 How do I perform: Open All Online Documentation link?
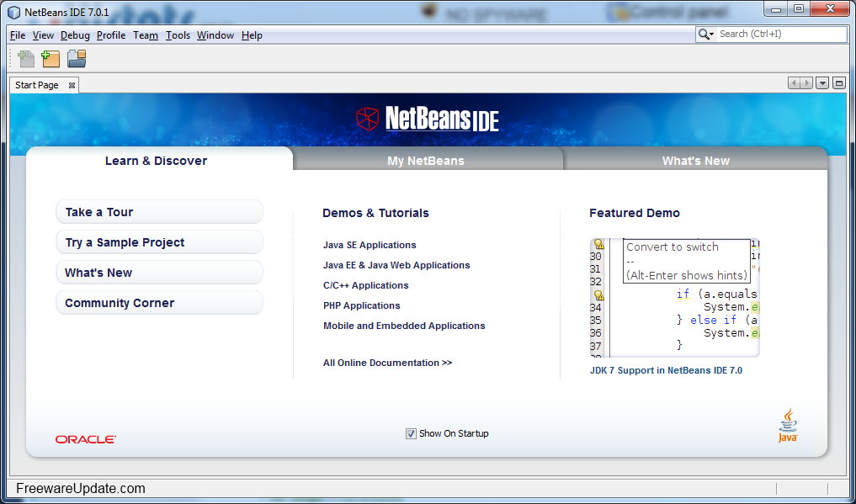coord(388,363)
